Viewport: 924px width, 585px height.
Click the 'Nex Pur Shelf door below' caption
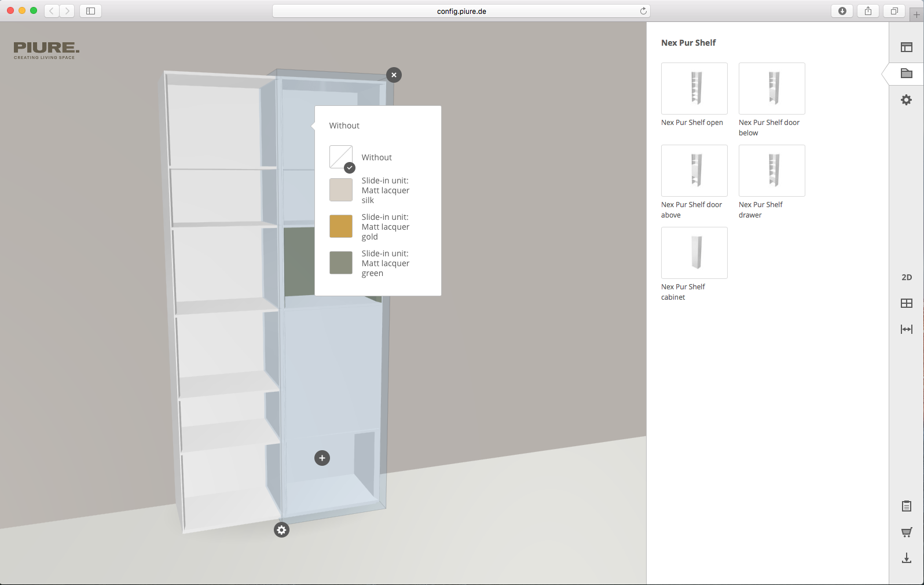click(x=769, y=127)
